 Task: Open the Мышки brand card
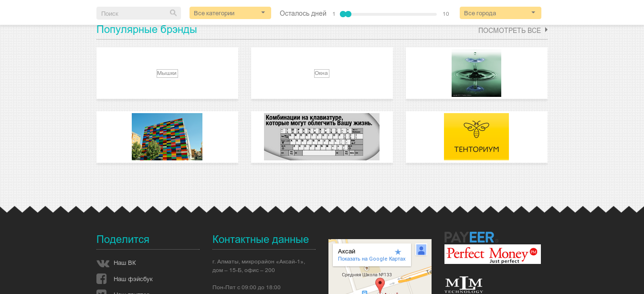pos(167,73)
